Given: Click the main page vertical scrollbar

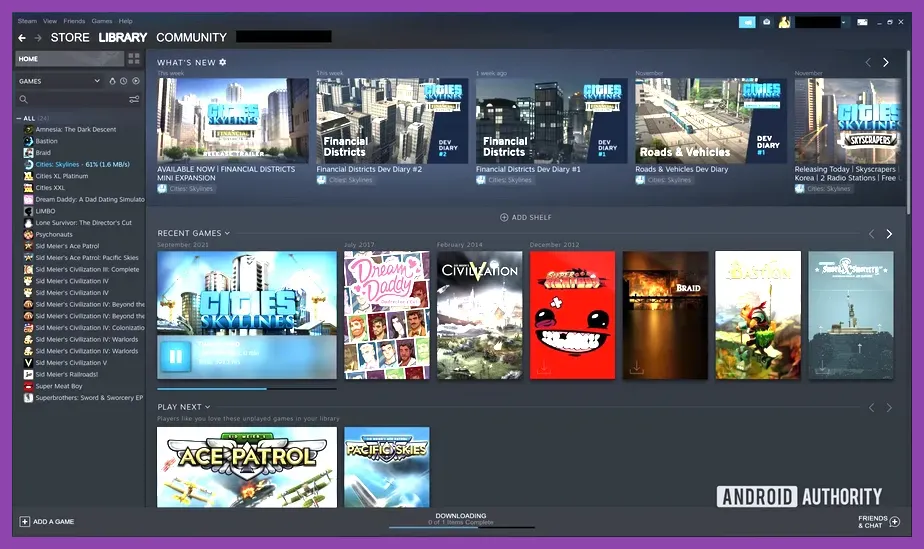Looking at the screenshot, I should point(908,133).
